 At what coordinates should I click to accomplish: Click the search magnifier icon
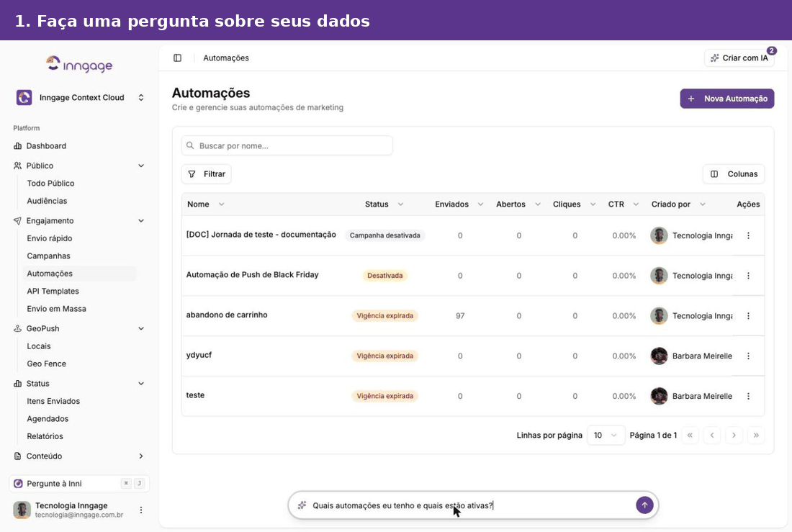pyautogui.click(x=190, y=145)
